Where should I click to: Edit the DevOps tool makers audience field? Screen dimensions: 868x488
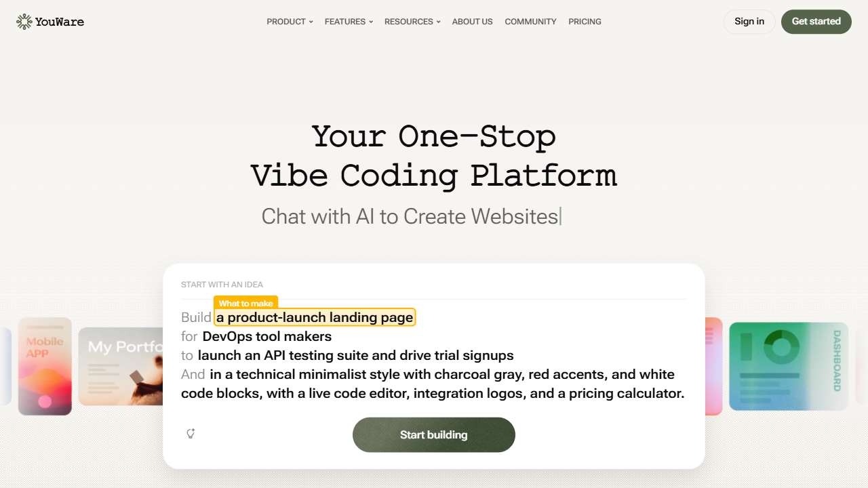267,336
